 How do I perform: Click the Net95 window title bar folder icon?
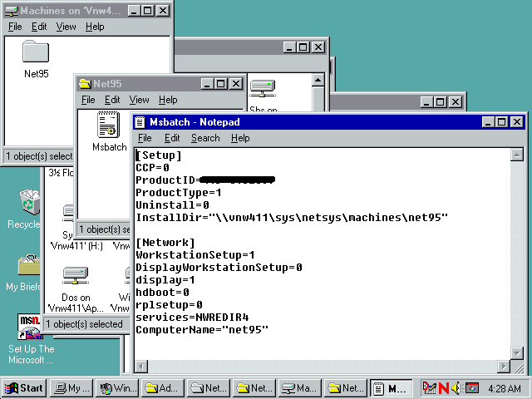pos(85,83)
